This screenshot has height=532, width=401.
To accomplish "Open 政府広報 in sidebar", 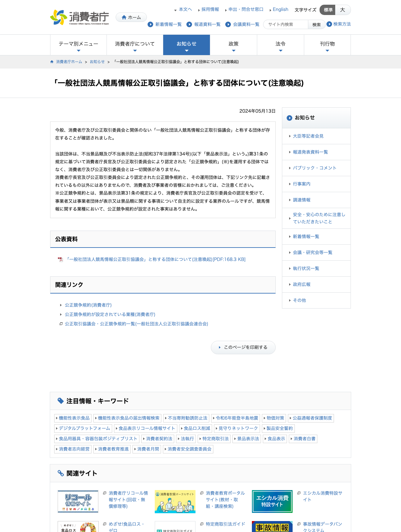I will coord(301,284).
